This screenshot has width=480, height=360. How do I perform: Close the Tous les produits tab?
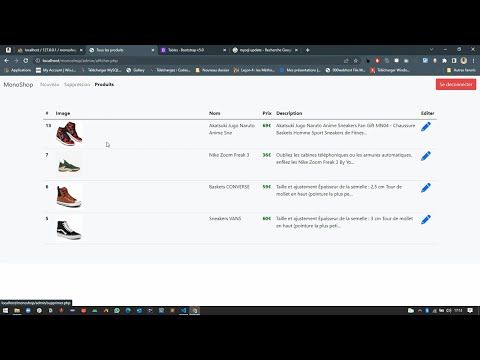pyautogui.click(x=153, y=50)
